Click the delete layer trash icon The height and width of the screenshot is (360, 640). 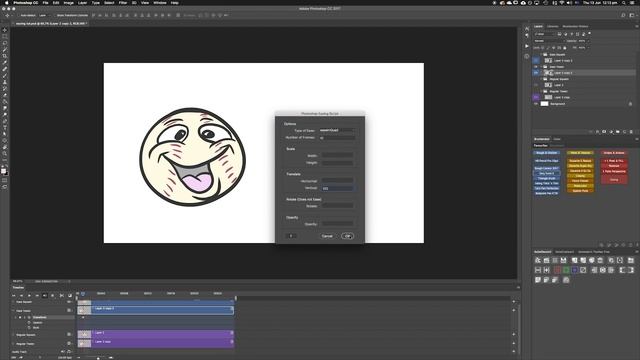[x=631, y=132]
